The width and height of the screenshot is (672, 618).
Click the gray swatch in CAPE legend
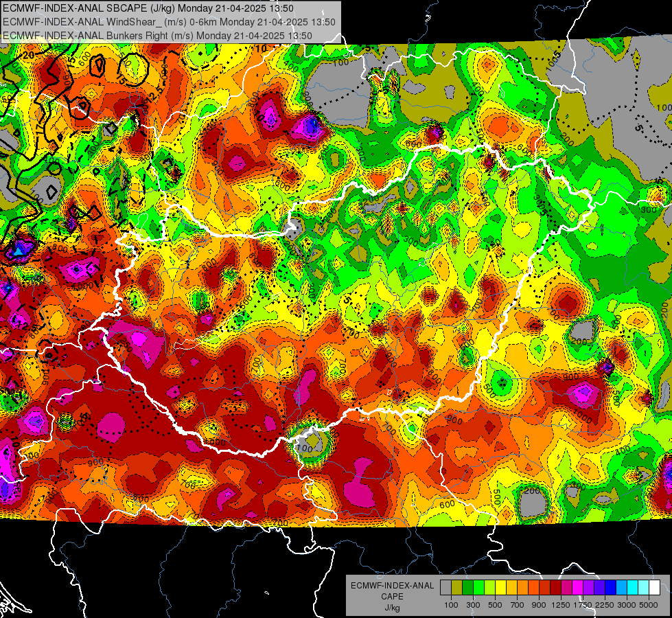[445, 588]
